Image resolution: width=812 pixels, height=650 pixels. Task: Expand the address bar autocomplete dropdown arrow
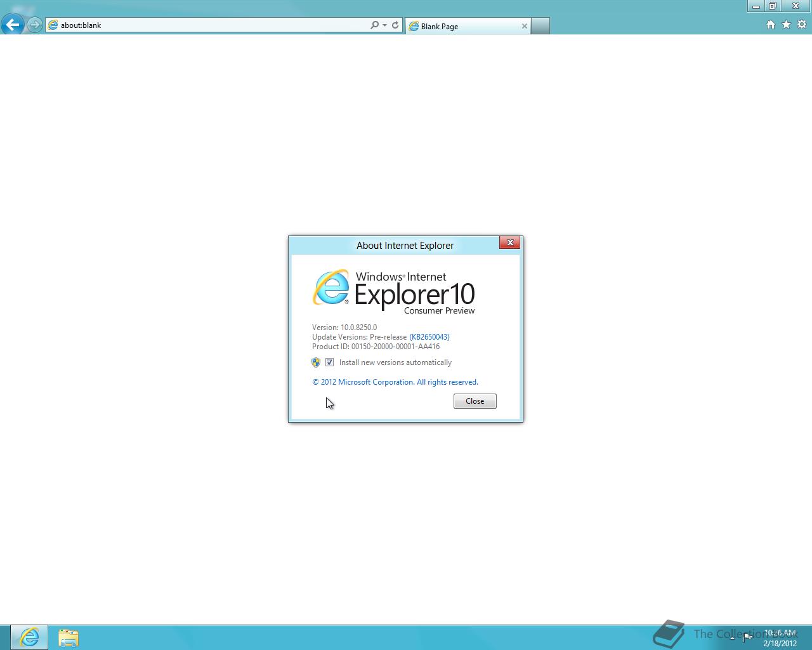tap(384, 25)
